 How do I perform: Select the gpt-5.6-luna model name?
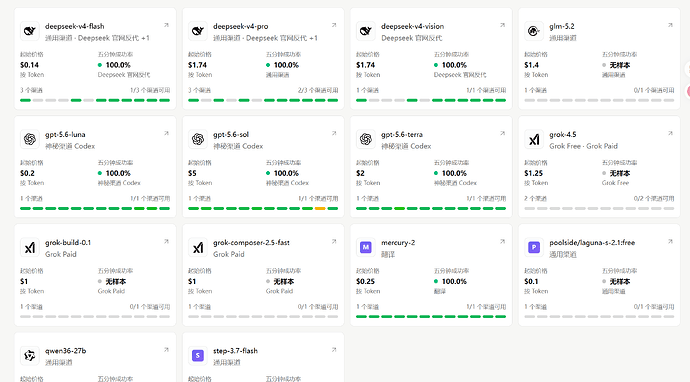point(65,135)
